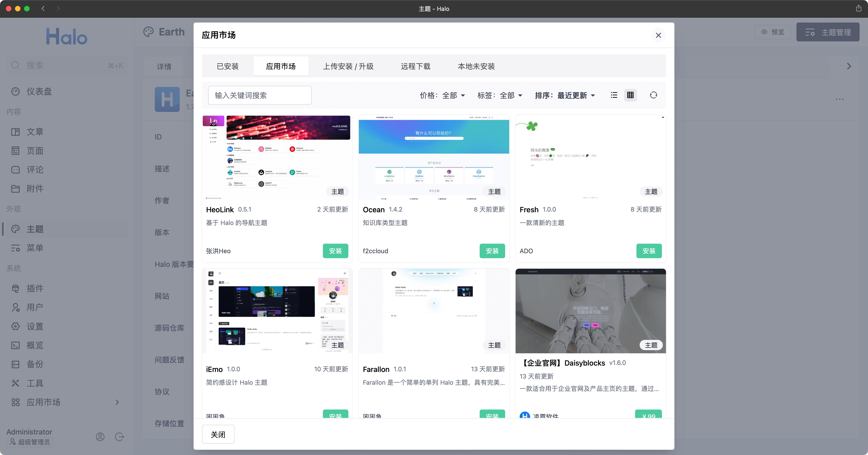Open the 文章 posts section

(35, 131)
